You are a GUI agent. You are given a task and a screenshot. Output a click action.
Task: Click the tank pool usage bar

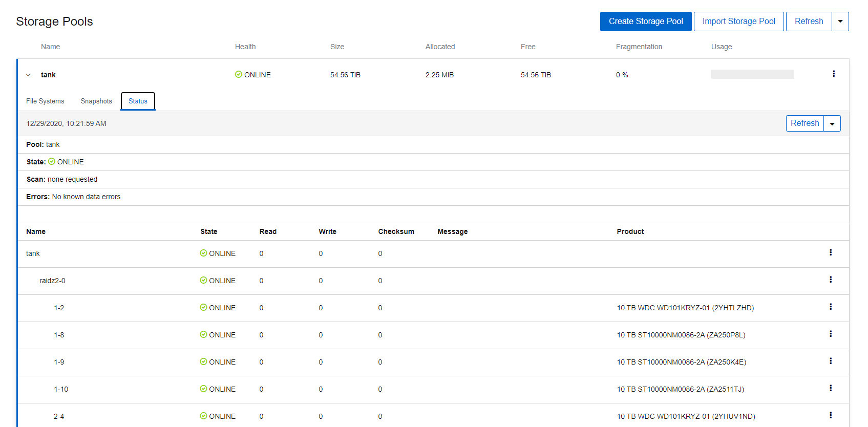752,74
